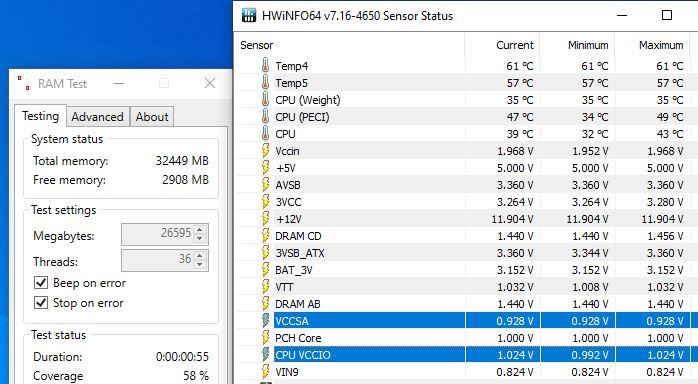Open the About tab in RAM Test
The width and height of the screenshot is (698, 384).
(152, 117)
